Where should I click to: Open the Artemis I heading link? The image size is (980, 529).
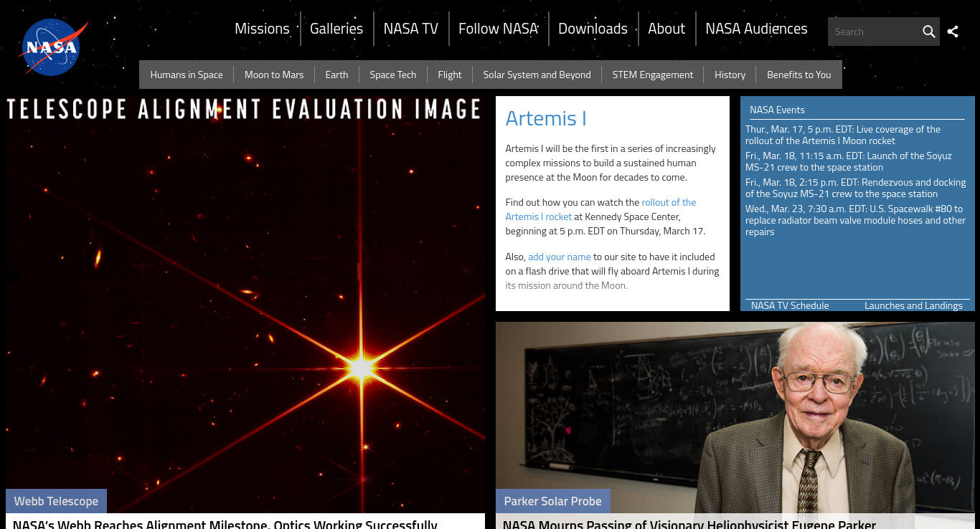pos(546,118)
